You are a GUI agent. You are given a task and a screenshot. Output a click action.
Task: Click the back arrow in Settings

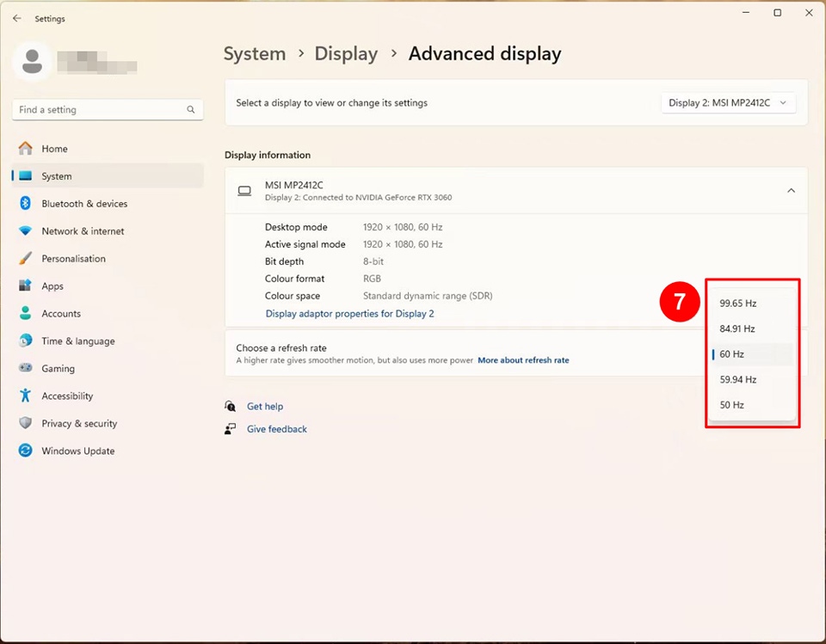(x=17, y=18)
